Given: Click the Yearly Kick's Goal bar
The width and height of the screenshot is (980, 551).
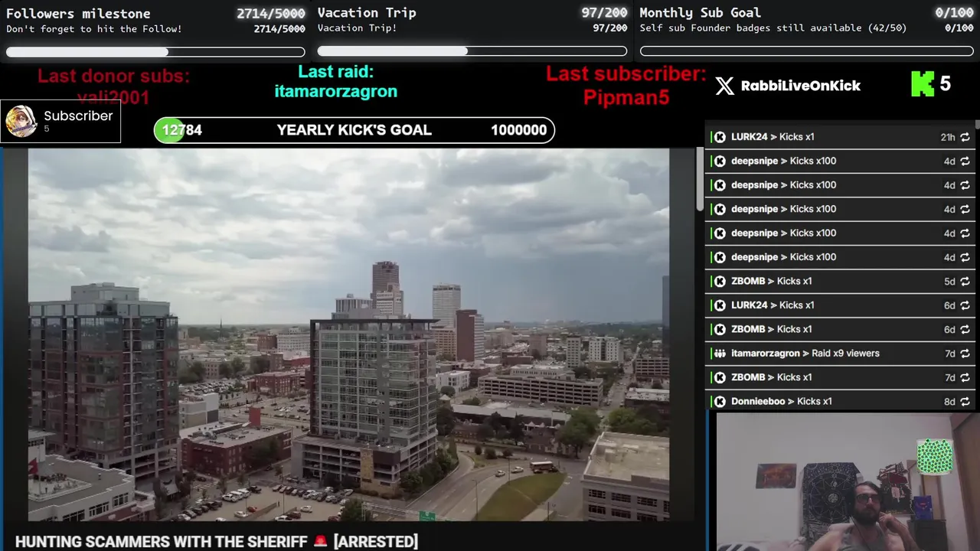Looking at the screenshot, I should 354,130.
